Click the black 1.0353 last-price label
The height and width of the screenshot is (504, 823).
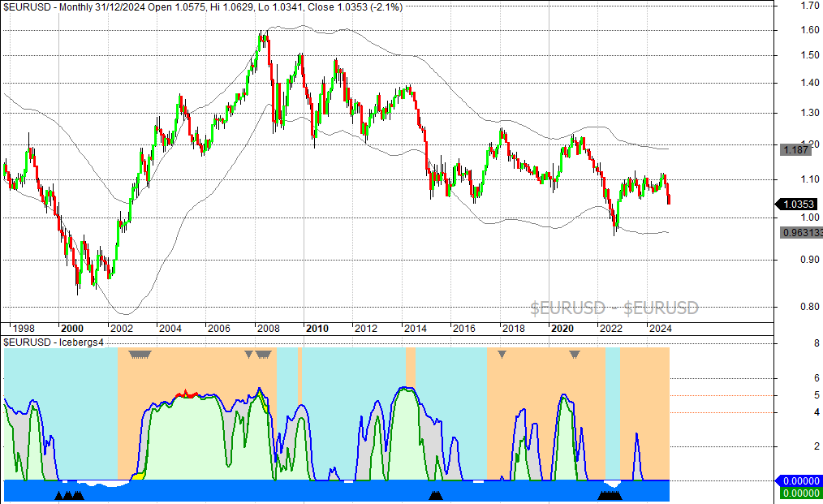[x=799, y=202]
